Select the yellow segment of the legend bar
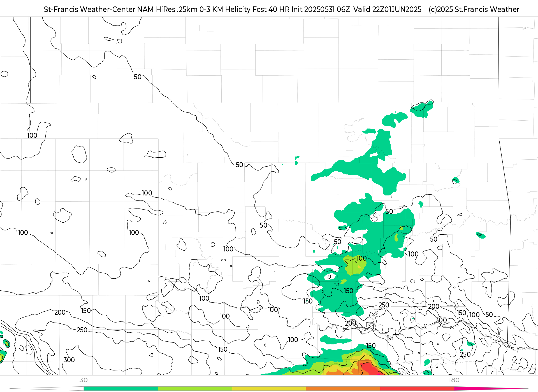Image resolution: width=538 pixels, height=392 pixels. click(x=269, y=389)
